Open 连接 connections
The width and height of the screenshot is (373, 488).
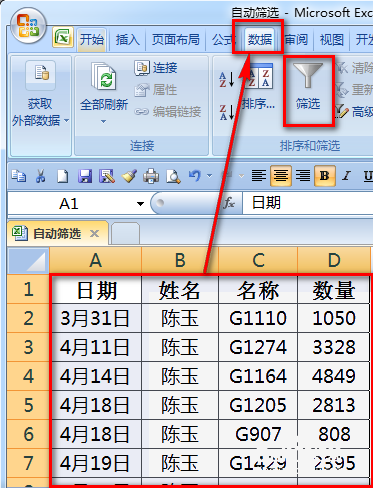156,68
